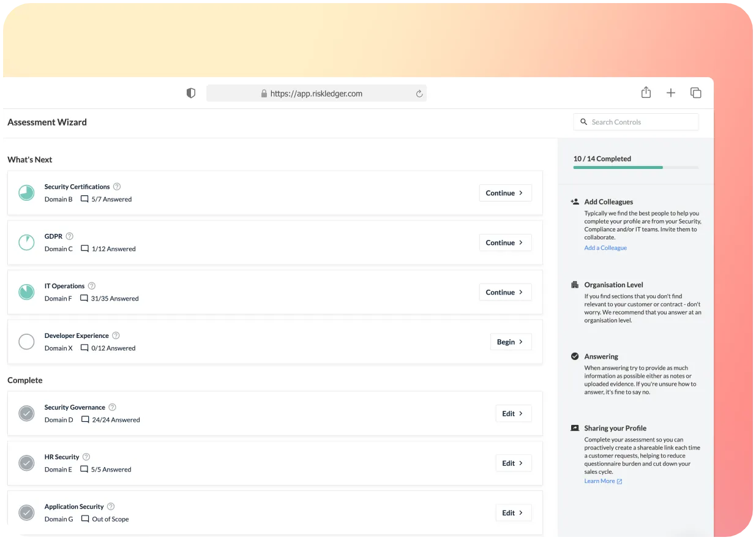Click the Sharing your Profile icon
Viewport: 756px width, 540px height.
click(575, 428)
